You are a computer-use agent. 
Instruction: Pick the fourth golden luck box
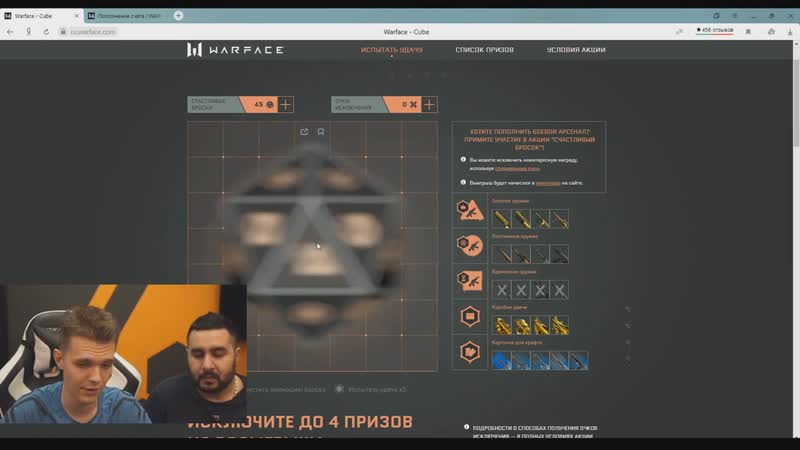(x=559, y=325)
